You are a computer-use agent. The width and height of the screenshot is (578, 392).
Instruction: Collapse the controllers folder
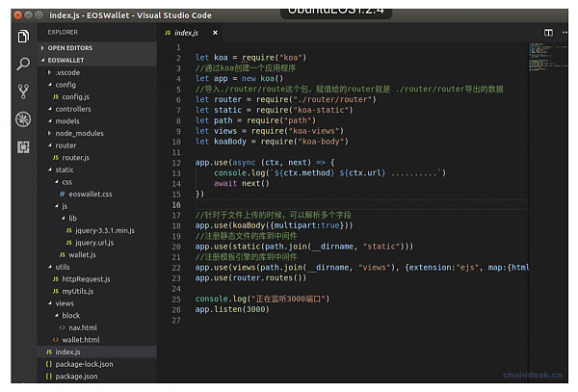(x=97, y=109)
